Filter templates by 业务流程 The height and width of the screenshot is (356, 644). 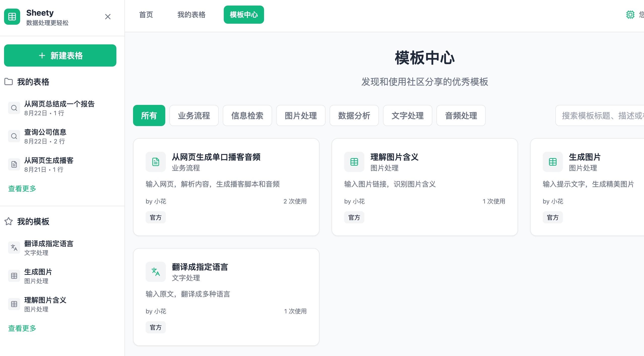194,115
